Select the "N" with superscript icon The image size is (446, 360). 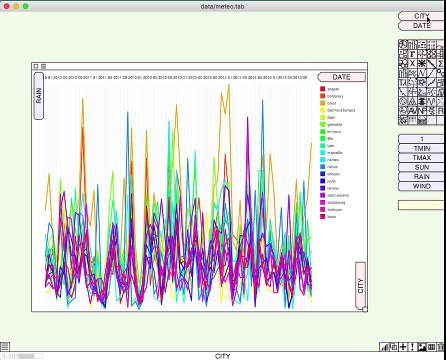tap(422, 111)
